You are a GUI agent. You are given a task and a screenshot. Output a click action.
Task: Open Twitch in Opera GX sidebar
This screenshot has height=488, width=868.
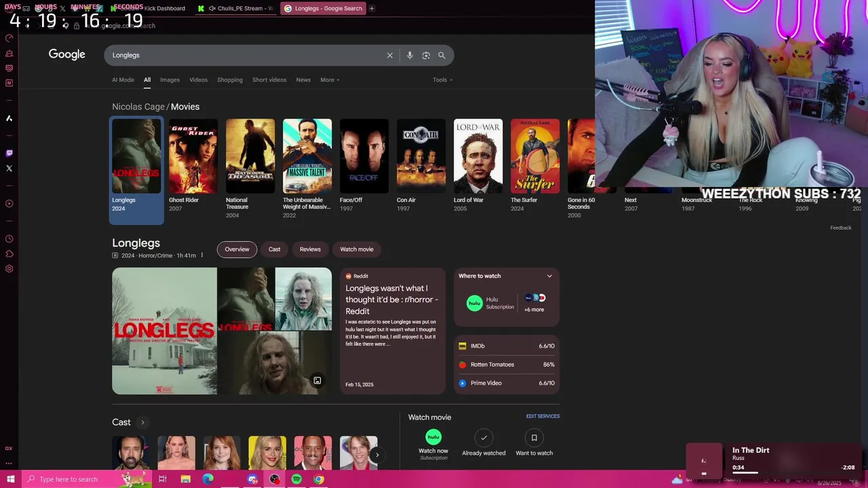click(9, 153)
